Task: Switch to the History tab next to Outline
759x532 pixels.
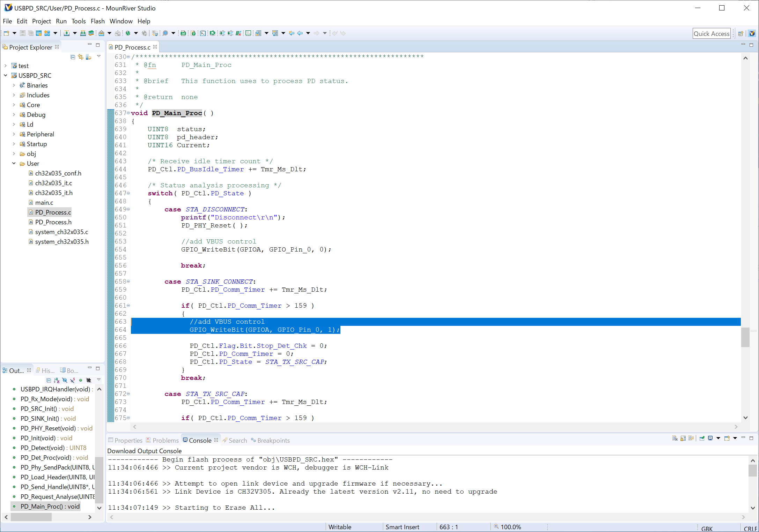Action: click(45, 370)
